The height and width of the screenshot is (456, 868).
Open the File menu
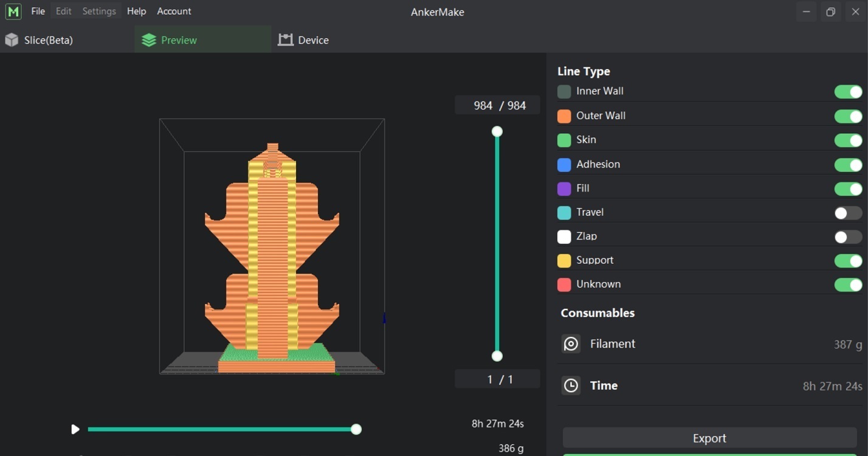[38, 12]
